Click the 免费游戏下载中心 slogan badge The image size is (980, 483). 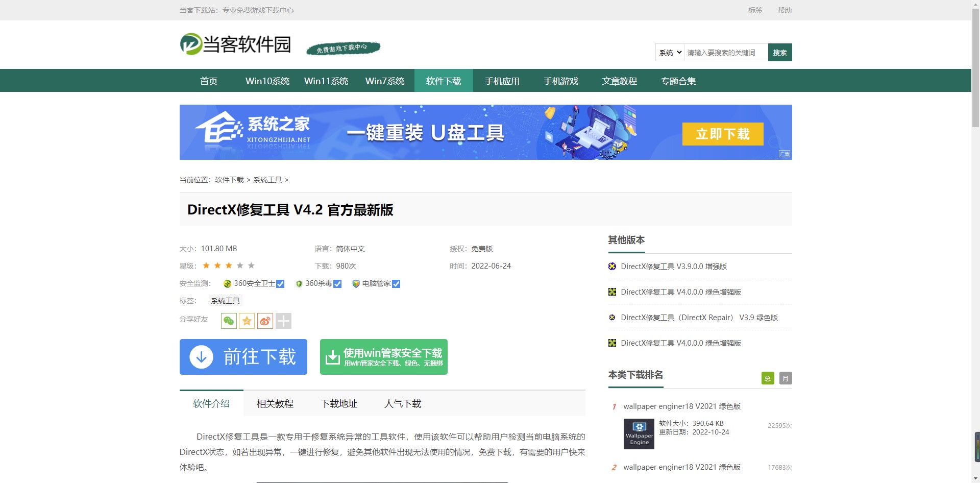pyautogui.click(x=343, y=49)
